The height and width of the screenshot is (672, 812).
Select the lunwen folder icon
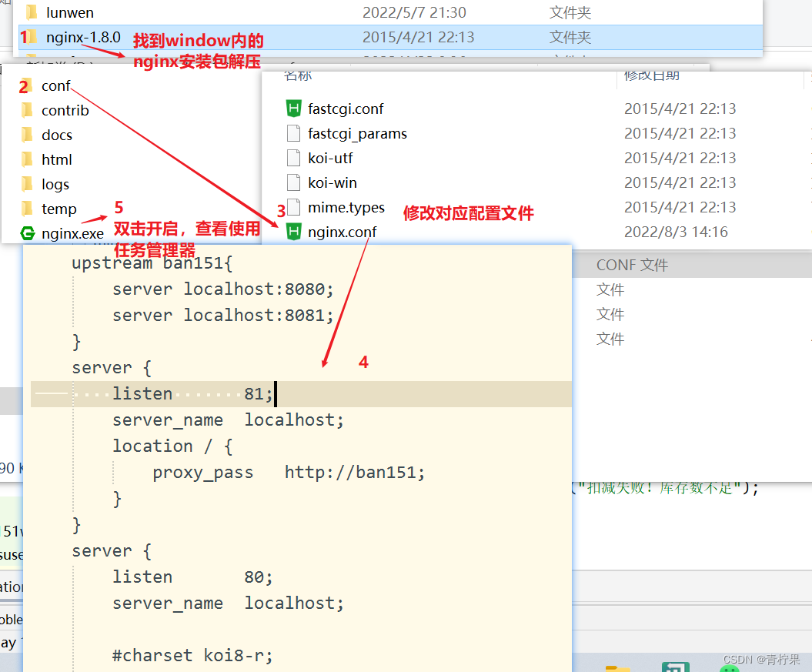(31, 12)
